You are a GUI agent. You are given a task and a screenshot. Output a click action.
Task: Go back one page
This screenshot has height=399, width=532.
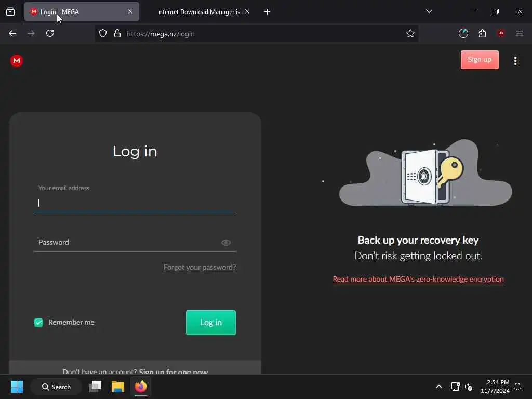pos(12,33)
